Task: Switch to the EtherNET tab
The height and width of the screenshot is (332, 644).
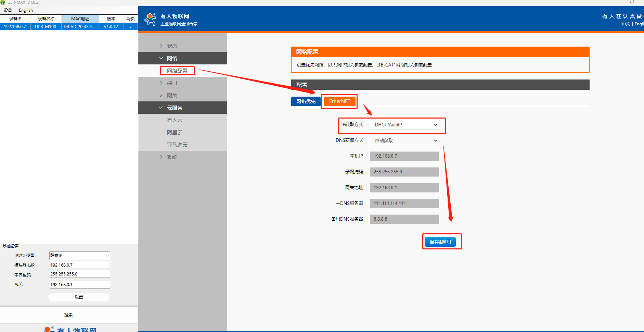Action: coord(339,101)
